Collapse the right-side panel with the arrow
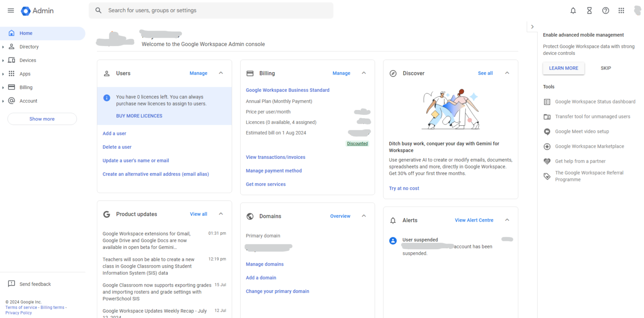The width and height of the screenshot is (644, 318). coord(532,26)
